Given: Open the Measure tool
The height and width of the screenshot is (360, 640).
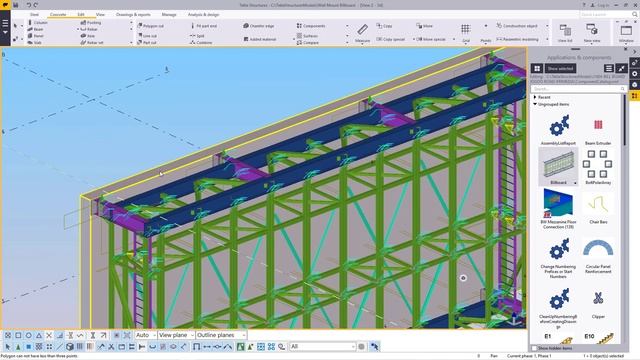Looking at the screenshot, I should coord(362,33).
